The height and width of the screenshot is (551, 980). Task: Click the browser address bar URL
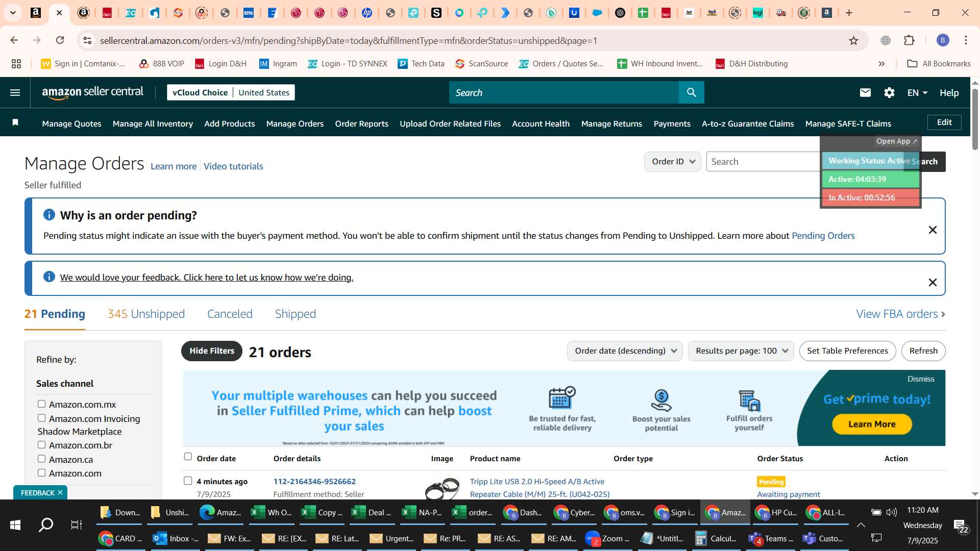point(348,40)
